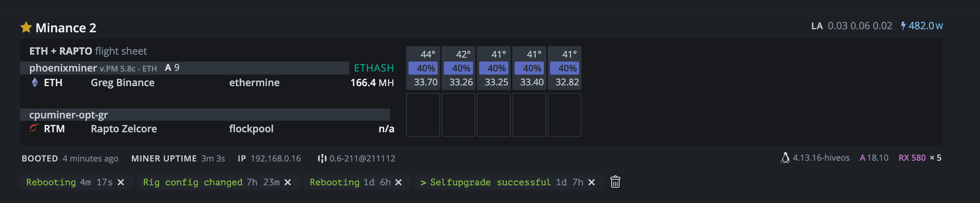Screen dimensions: 980x203
Task: Dismiss the Selfupgrade successful message
Action: (592, 182)
